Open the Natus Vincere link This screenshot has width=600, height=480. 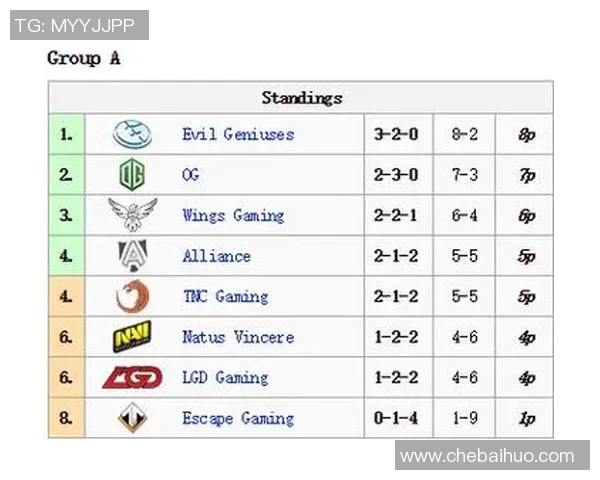tap(238, 337)
